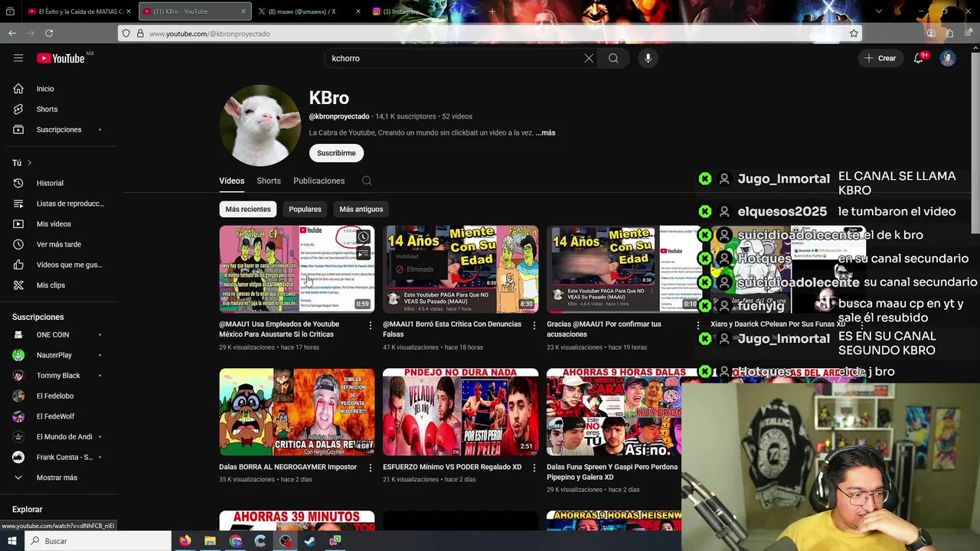The width and height of the screenshot is (980, 551).
Task: Open File Explorer from the taskbar
Action: [x=210, y=541]
